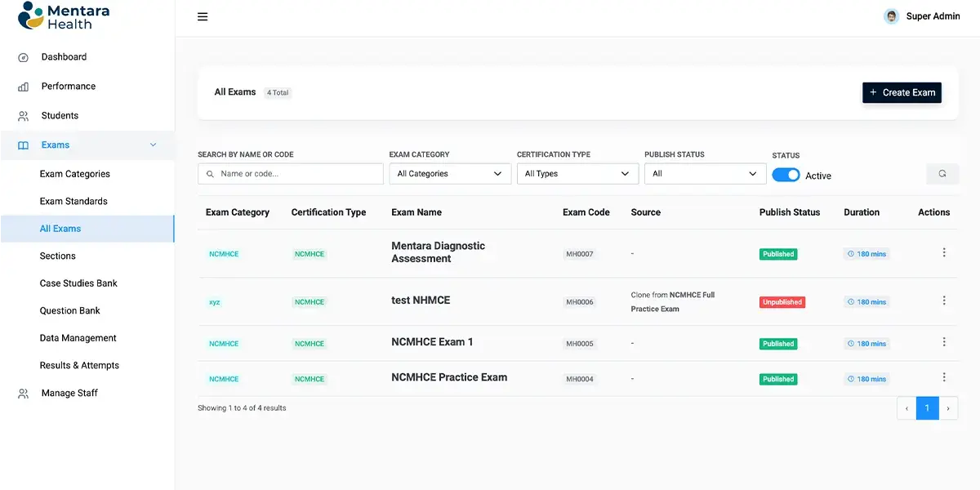Click the Students people icon

click(24, 116)
